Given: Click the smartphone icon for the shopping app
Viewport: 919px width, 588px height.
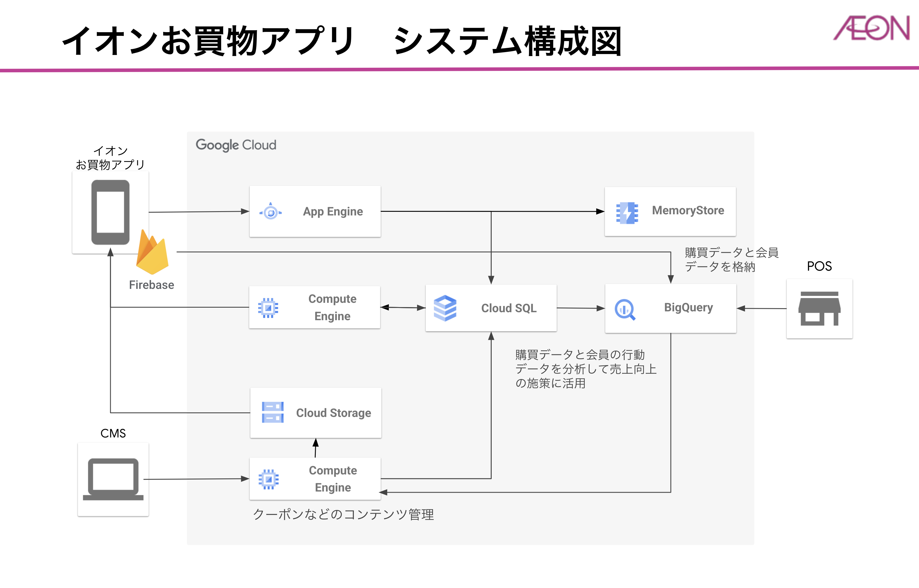Looking at the screenshot, I should tap(110, 212).
